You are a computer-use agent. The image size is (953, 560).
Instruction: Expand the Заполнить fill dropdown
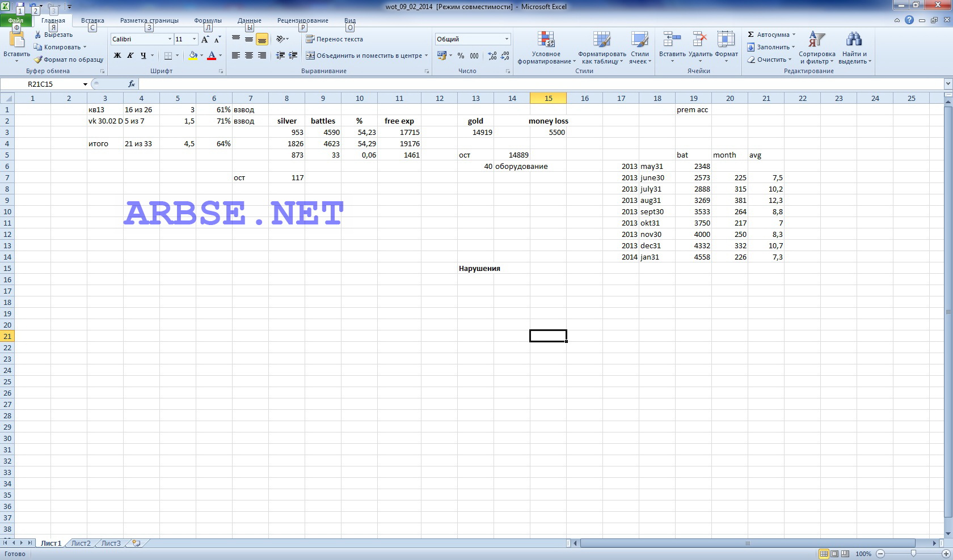point(793,47)
